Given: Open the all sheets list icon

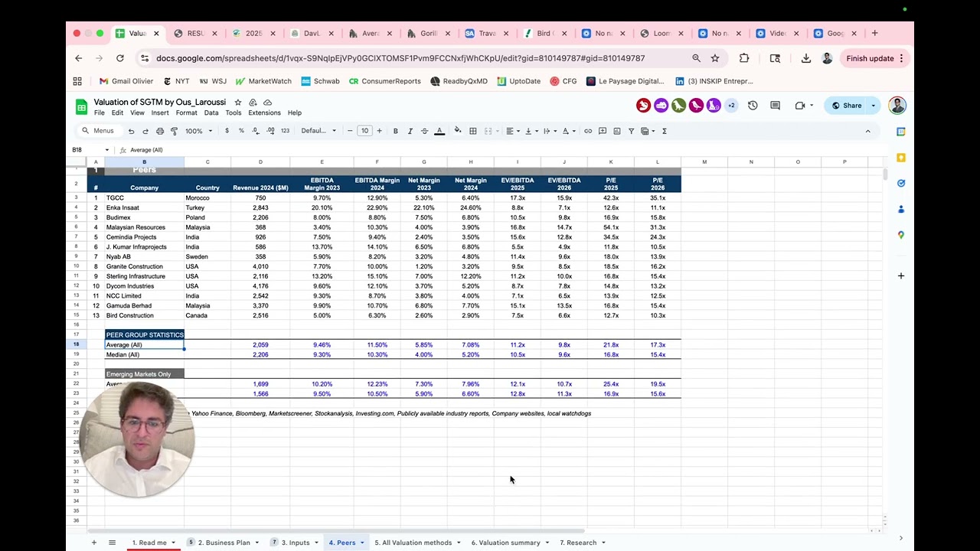Looking at the screenshot, I should pos(112,543).
